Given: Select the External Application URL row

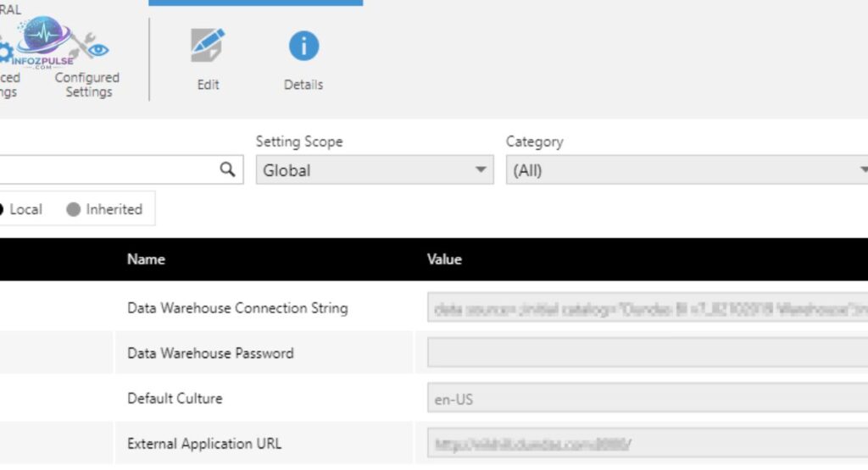Looking at the screenshot, I should pyautogui.click(x=434, y=444).
